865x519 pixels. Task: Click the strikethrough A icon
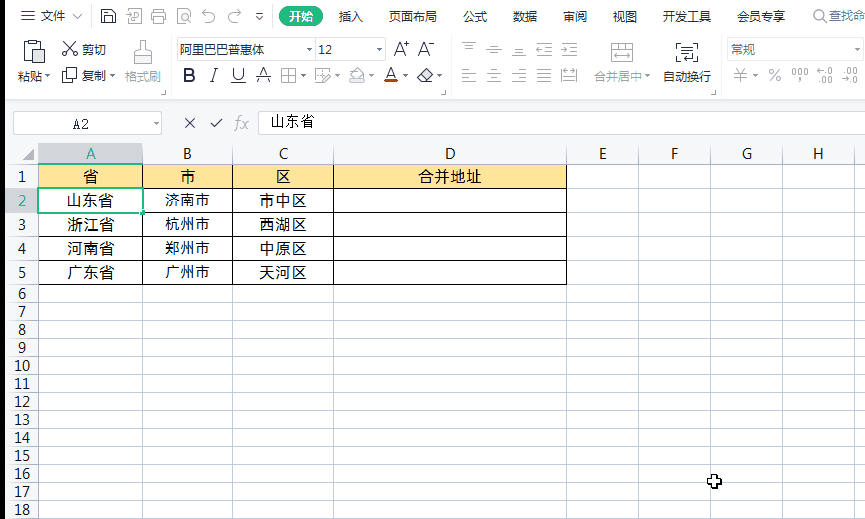click(264, 75)
